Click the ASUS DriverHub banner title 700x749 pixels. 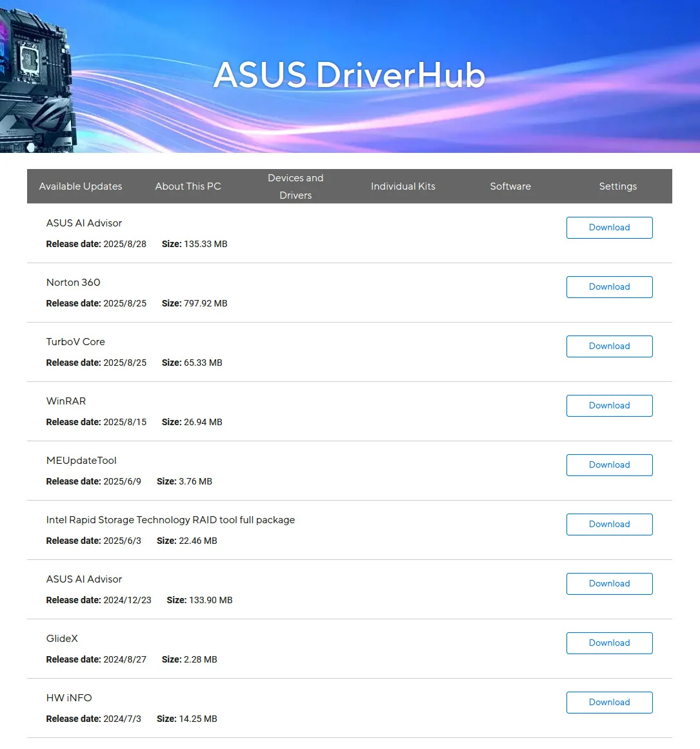349,75
